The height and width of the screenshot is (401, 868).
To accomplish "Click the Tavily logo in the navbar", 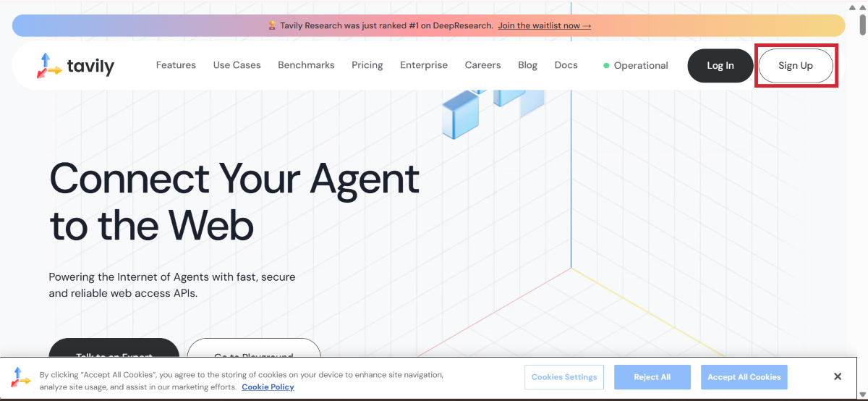I will [x=75, y=66].
